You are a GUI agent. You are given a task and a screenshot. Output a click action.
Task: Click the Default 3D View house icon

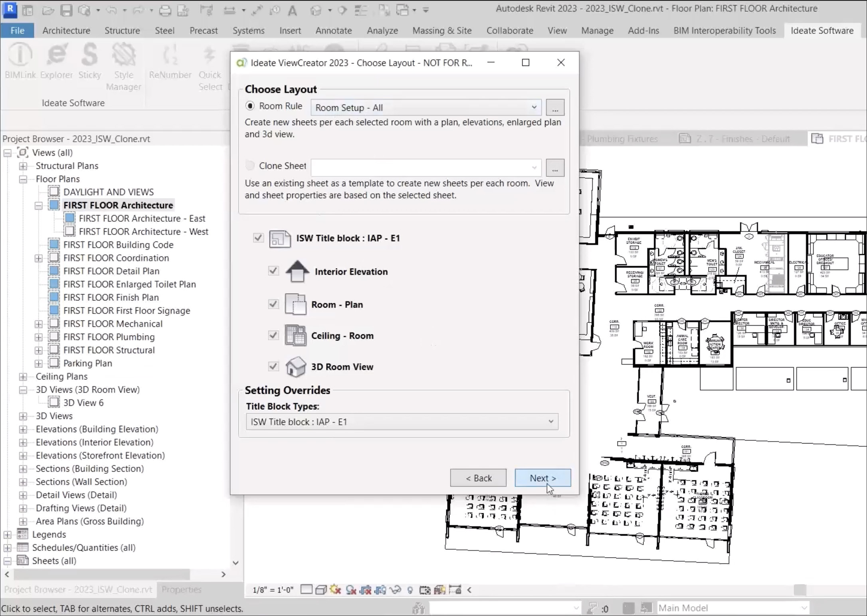point(316,10)
